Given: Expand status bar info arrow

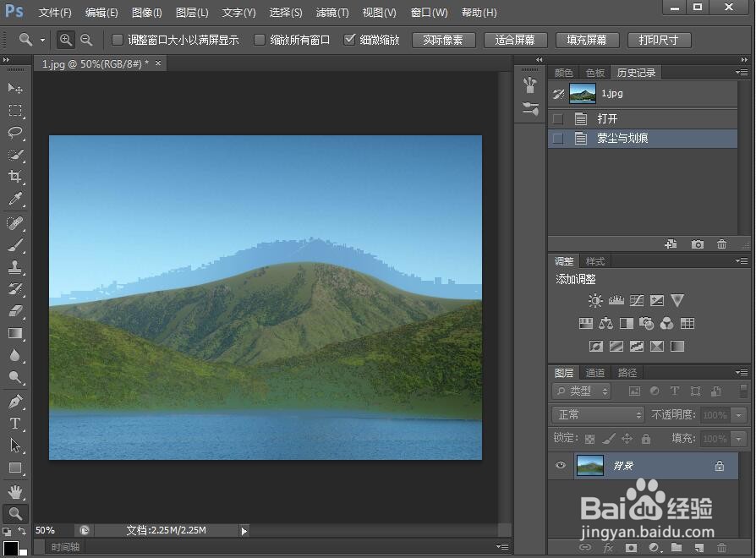Looking at the screenshot, I should pos(244,531).
